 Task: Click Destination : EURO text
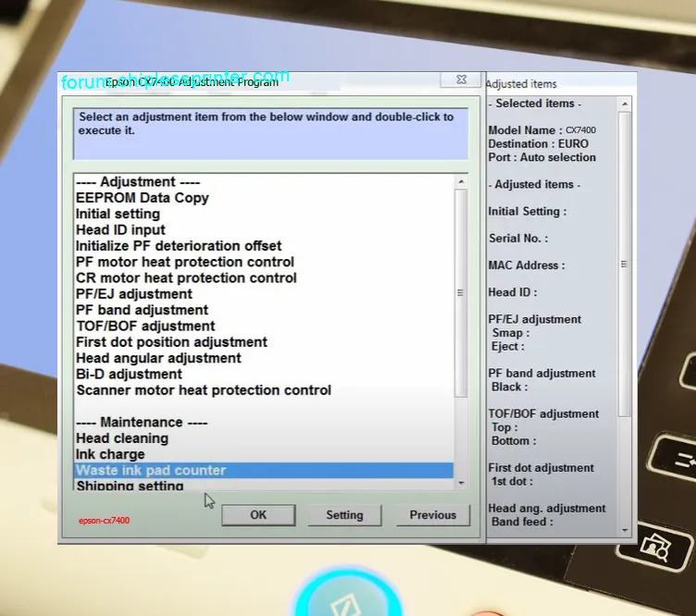(x=538, y=143)
